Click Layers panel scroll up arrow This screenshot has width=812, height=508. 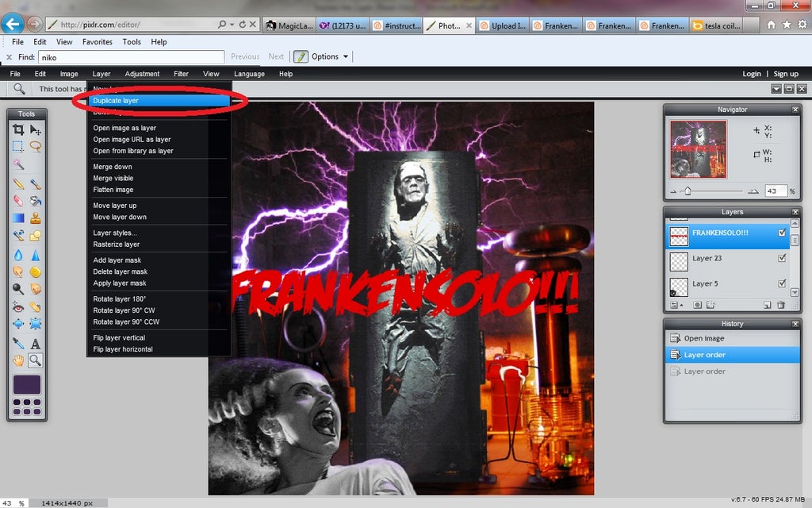click(x=795, y=223)
